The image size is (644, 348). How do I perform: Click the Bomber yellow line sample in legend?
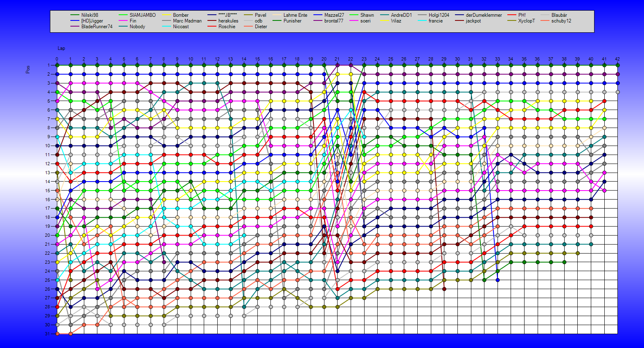pos(167,15)
